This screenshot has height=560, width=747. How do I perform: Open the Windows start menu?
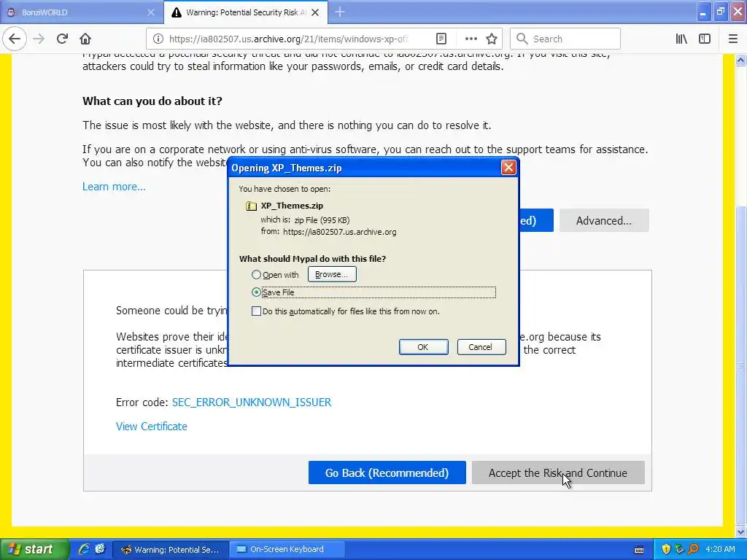coord(34,549)
